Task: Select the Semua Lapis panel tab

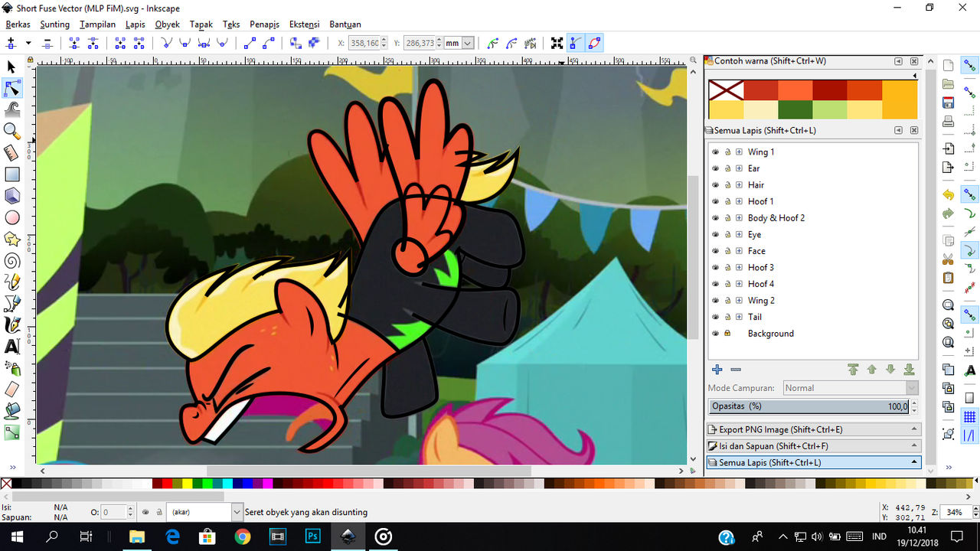Action: coord(813,462)
